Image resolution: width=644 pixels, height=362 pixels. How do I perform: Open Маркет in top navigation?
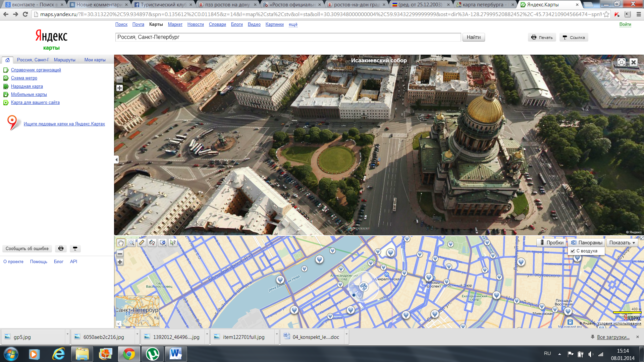click(175, 24)
